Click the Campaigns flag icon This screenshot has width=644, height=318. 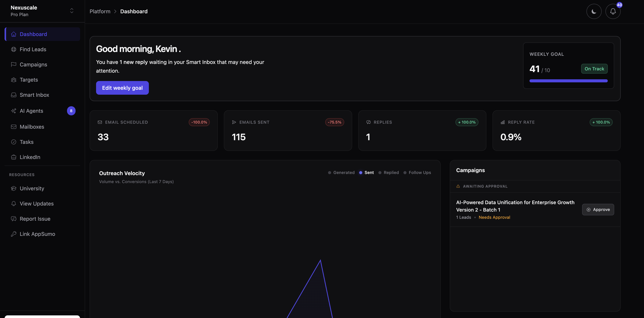pos(14,65)
